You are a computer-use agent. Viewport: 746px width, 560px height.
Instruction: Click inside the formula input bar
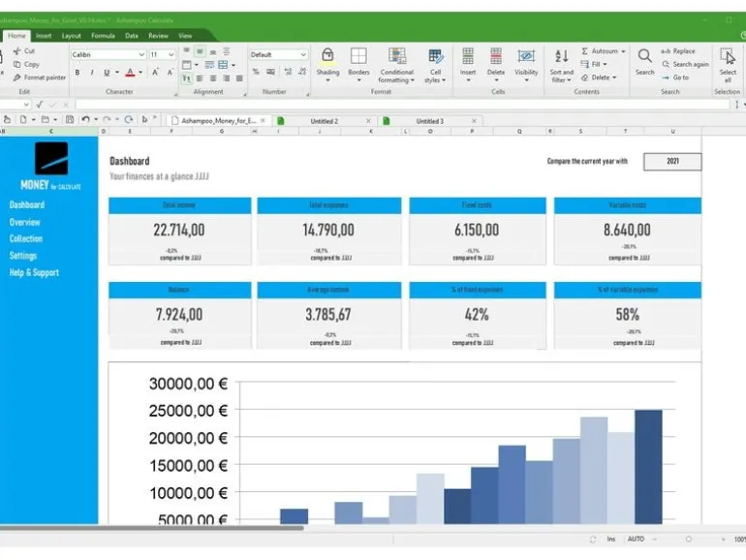click(402, 105)
